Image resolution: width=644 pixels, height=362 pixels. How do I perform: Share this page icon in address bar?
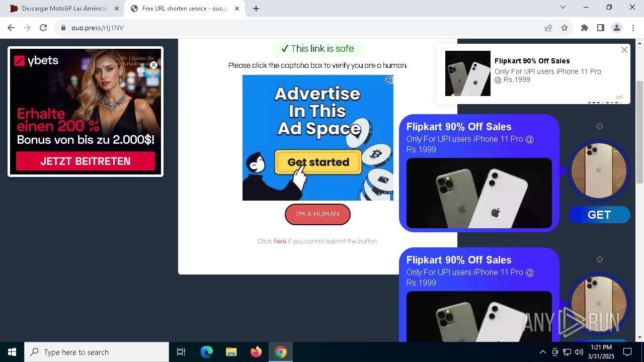coord(548,28)
